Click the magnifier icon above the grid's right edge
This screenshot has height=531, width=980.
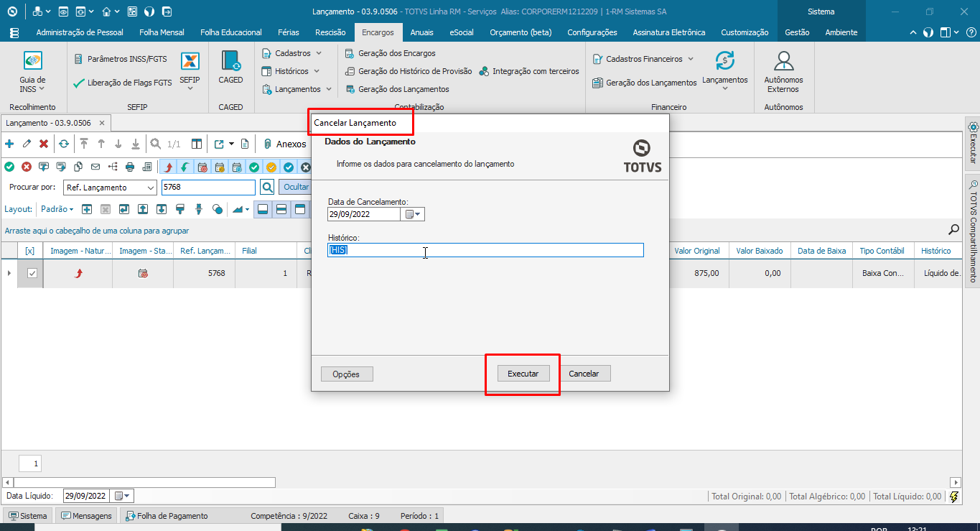pos(953,230)
